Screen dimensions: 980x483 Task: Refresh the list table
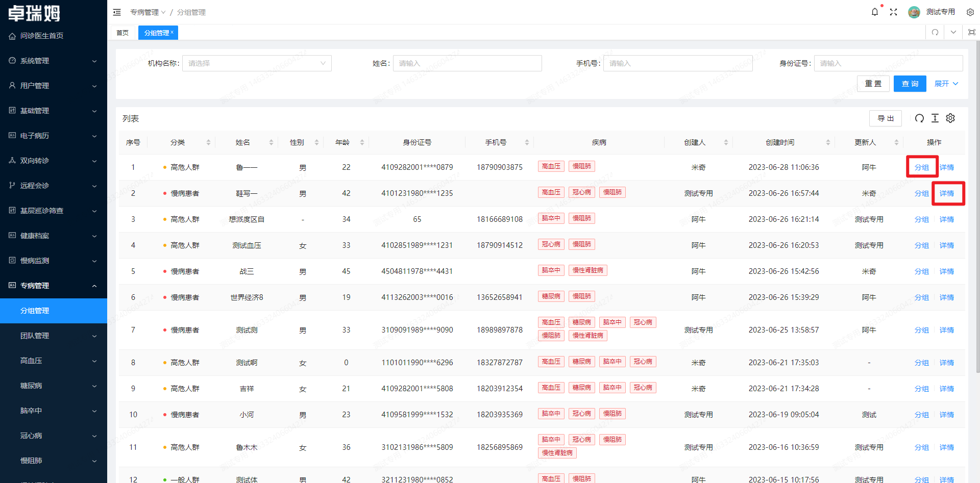click(919, 118)
